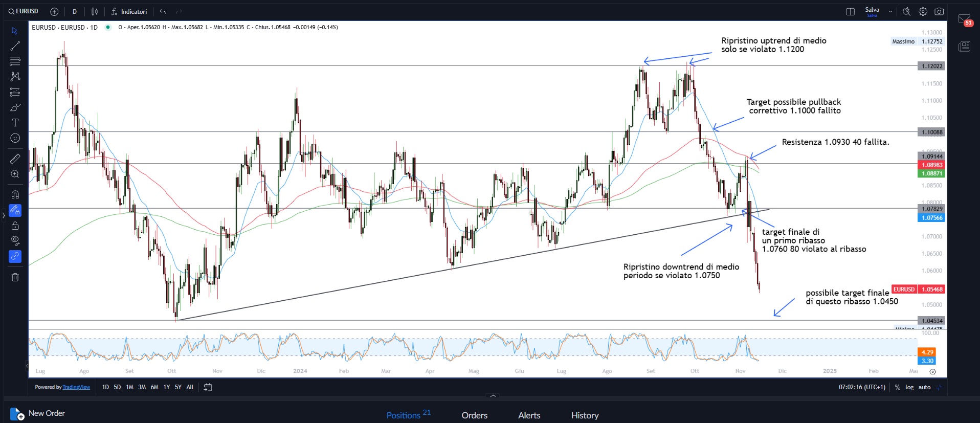Open the time axis settings gear
This screenshot has width=980, height=423.
pyautogui.click(x=932, y=372)
